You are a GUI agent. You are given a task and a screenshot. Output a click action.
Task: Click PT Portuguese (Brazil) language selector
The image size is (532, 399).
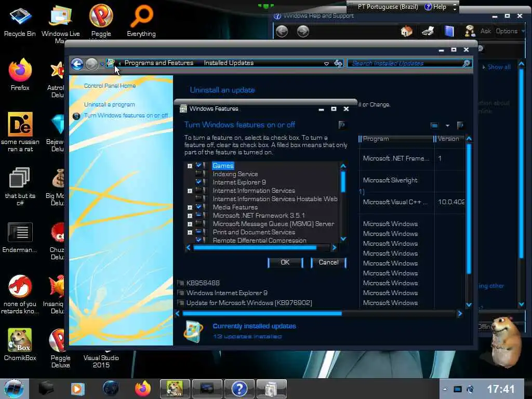point(388,7)
